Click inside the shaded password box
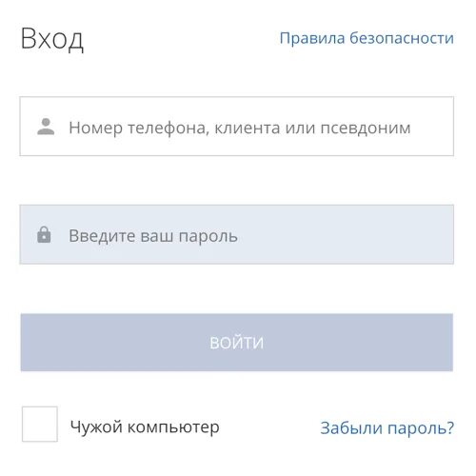This screenshot has width=476, height=476. click(x=237, y=234)
